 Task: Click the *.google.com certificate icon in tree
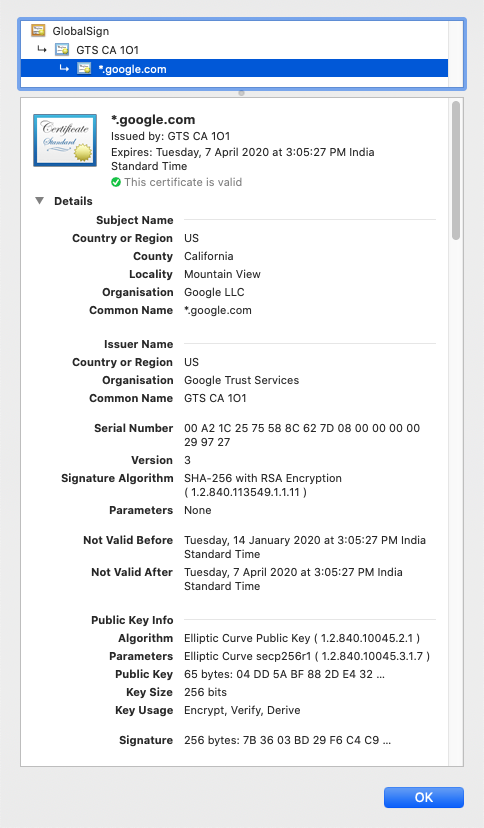coord(84,68)
